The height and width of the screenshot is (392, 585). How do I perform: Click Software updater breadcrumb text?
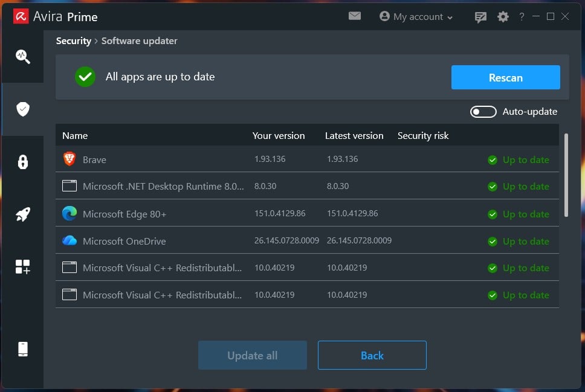pyautogui.click(x=139, y=41)
